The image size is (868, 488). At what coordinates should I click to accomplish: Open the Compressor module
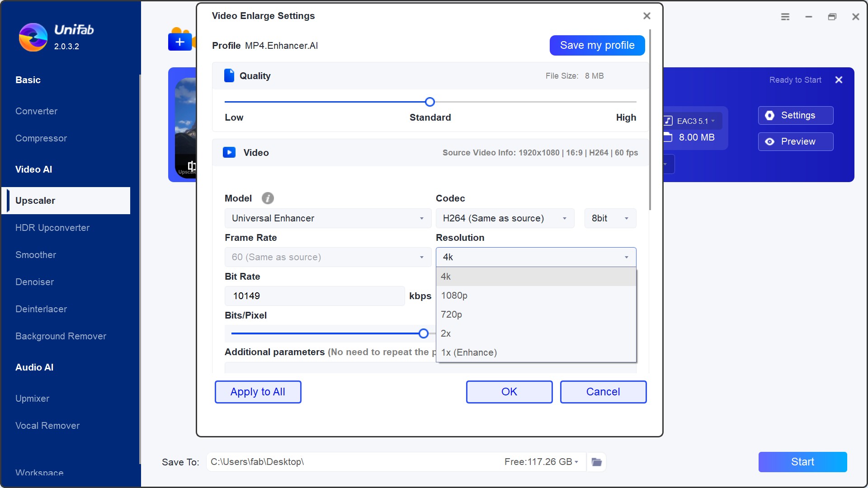click(41, 138)
